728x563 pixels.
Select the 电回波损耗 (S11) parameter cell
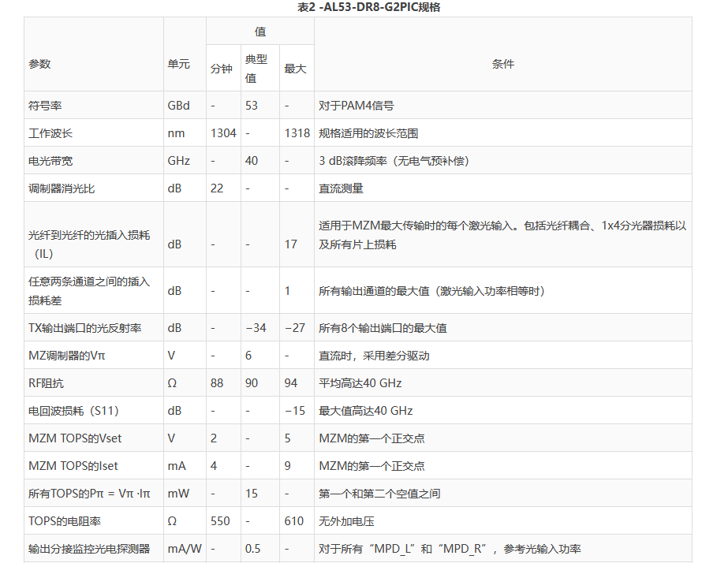[73, 411]
